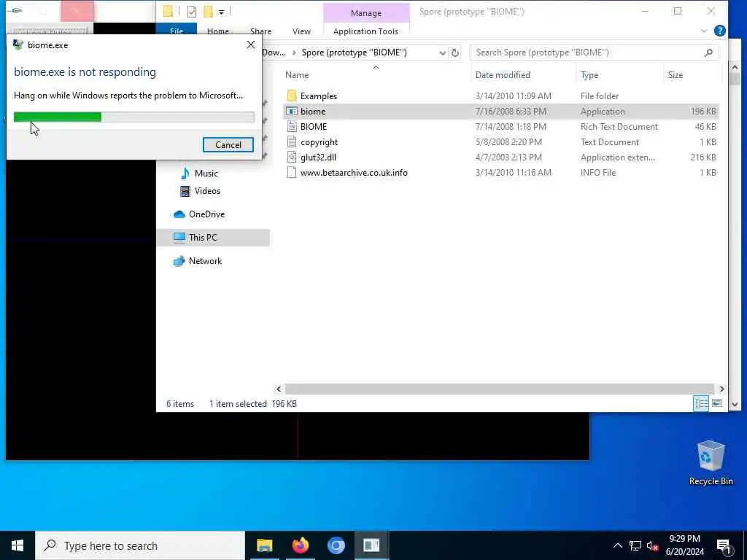The height and width of the screenshot is (560, 747).
Task: Open address bar history dropdown
Action: pyautogui.click(x=443, y=52)
